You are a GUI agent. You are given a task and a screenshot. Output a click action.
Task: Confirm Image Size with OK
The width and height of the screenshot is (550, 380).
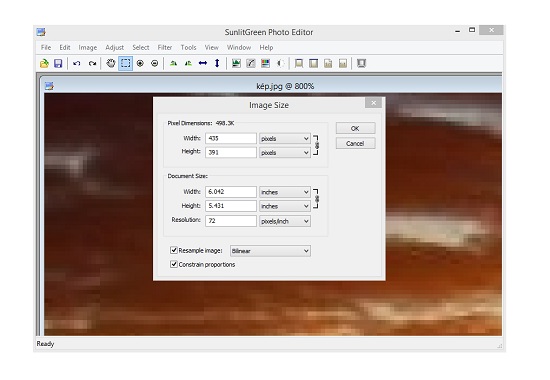[355, 128]
